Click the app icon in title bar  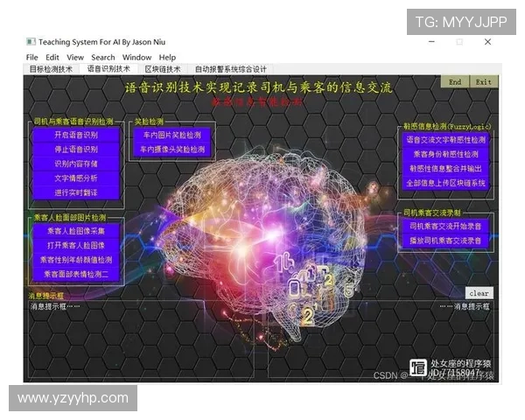point(31,42)
